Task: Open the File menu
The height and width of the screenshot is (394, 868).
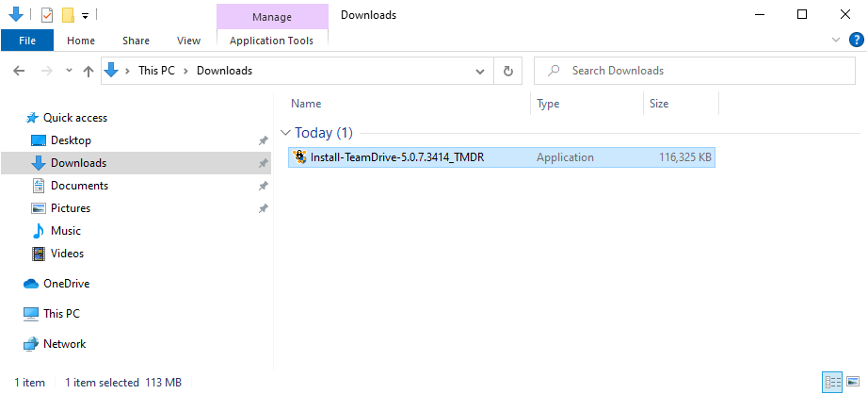Action: [x=27, y=41]
